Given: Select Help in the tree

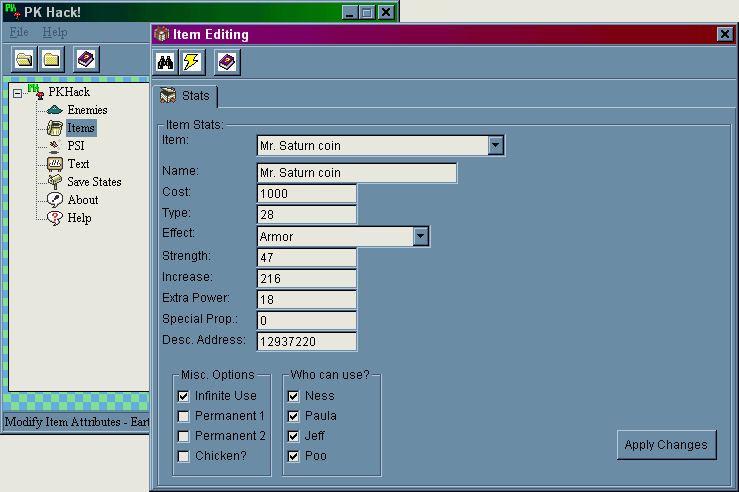Looking at the screenshot, I should point(79,218).
